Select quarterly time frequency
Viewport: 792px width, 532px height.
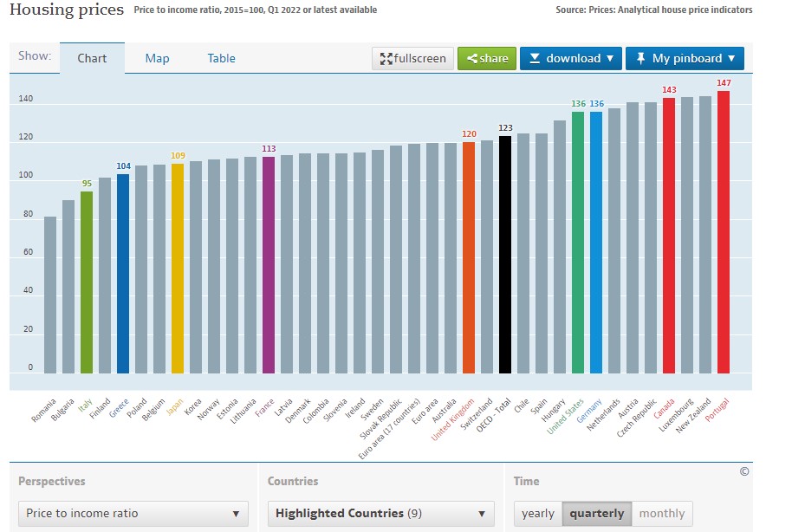pyautogui.click(x=596, y=513)
